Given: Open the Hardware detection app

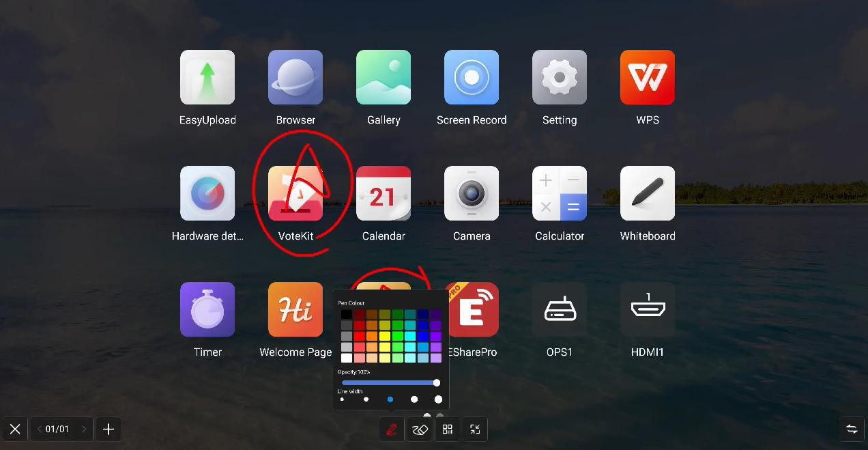Looking at the screenshot, I should [207, 193].
